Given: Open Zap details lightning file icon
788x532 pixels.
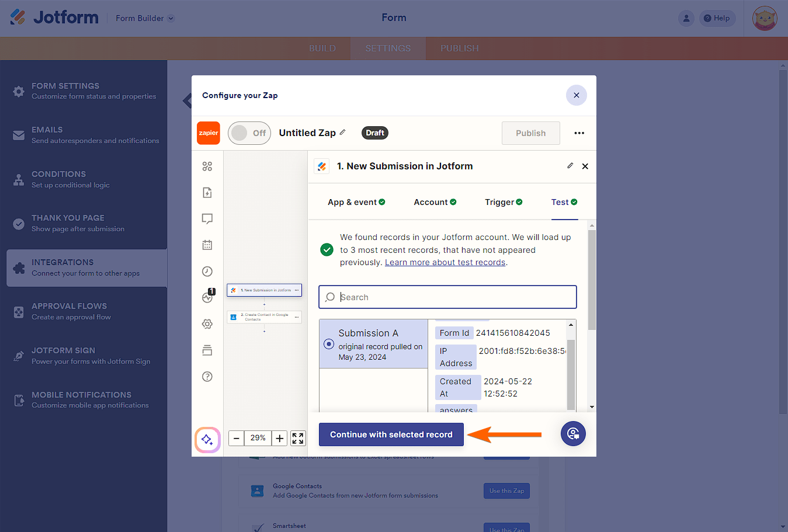Looking at the screenshot, I should coord(207,193).
